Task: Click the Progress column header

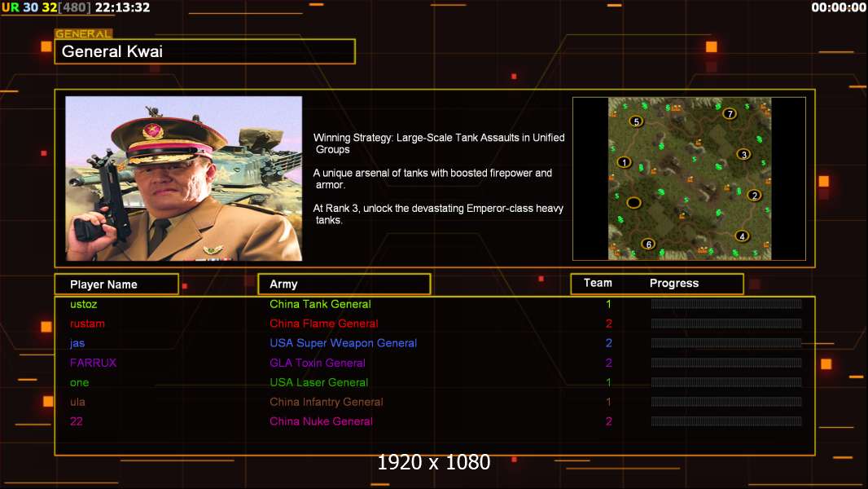Action: pos(674,283)
